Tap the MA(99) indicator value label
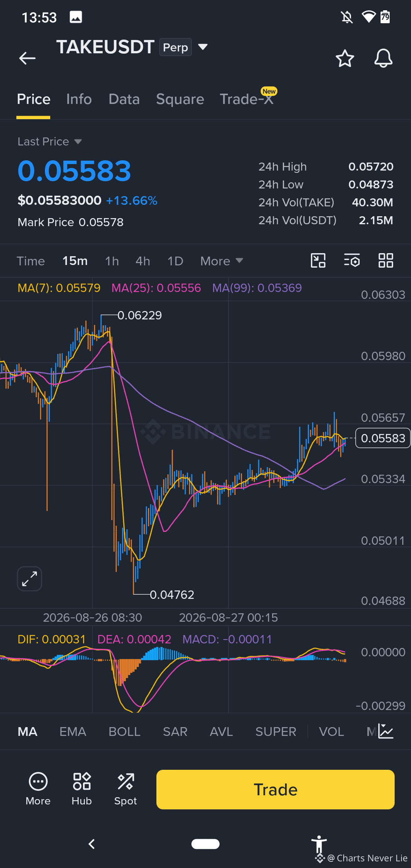The height and width of the screenshot is (868, 411). coord(257,288)
